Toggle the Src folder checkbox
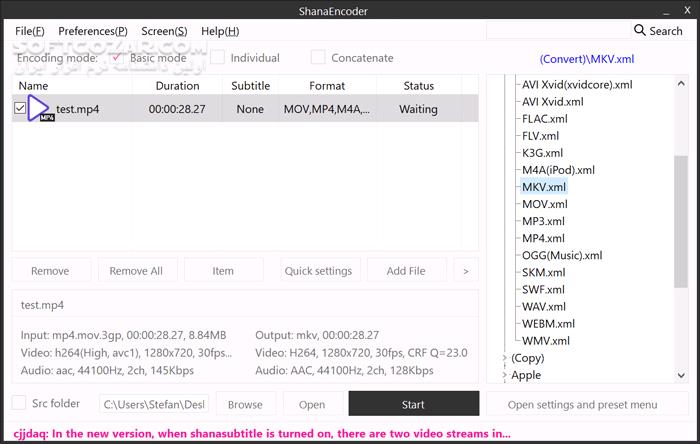The image size is (700, 444). [19, 403]
